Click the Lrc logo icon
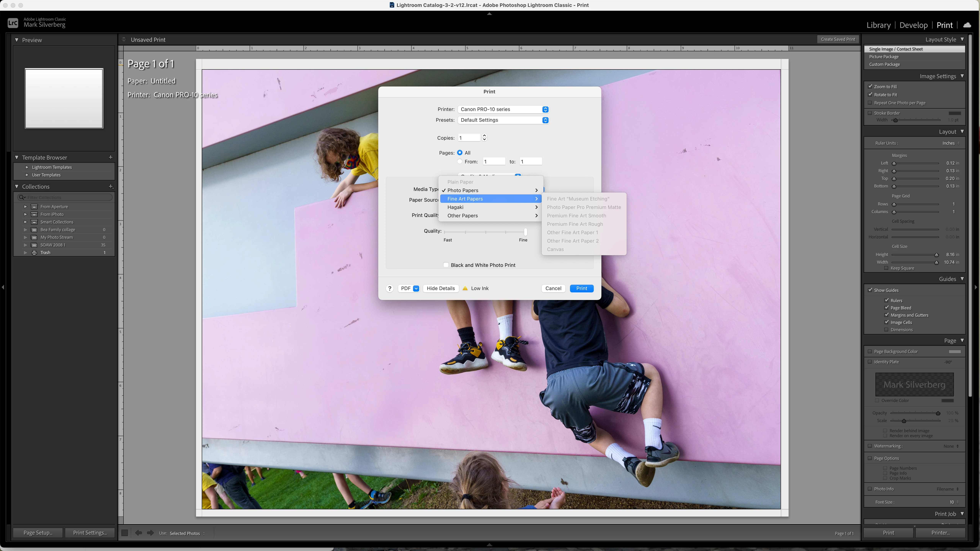Viewport: 980px width, 551px height. (x=13, y=23)
